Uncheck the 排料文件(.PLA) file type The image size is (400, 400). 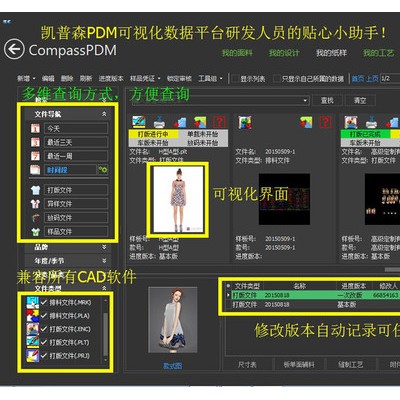coord(44,316)
